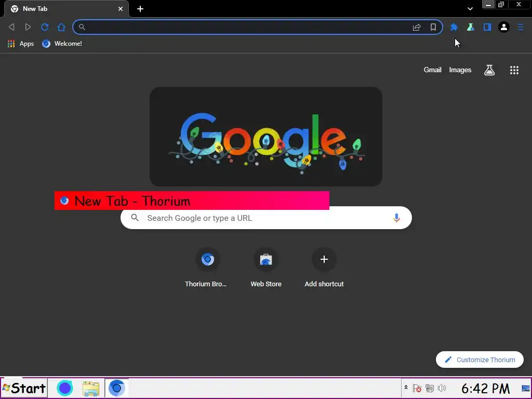Viewport: 532px width, 399px height.
Task: Open the file explorer taskbar icon
Action: [91, 389]
